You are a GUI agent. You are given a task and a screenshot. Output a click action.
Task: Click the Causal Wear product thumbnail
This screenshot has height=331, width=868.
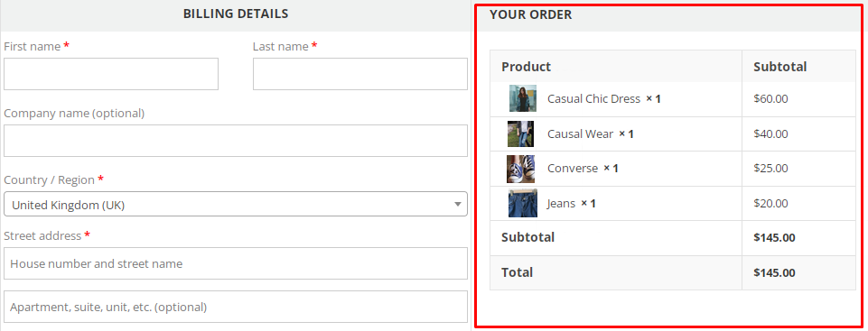(521, 133)
